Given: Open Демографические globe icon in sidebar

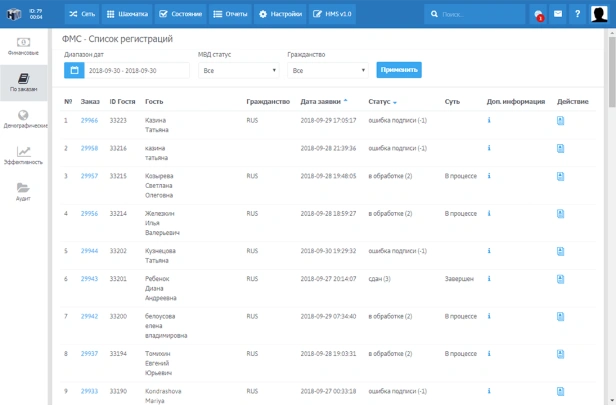Looking at the screenshot, I should click(23, 119).
